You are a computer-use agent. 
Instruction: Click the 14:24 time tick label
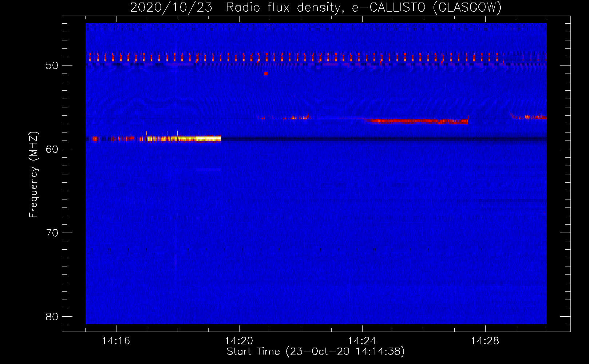(x=362, y=341)
